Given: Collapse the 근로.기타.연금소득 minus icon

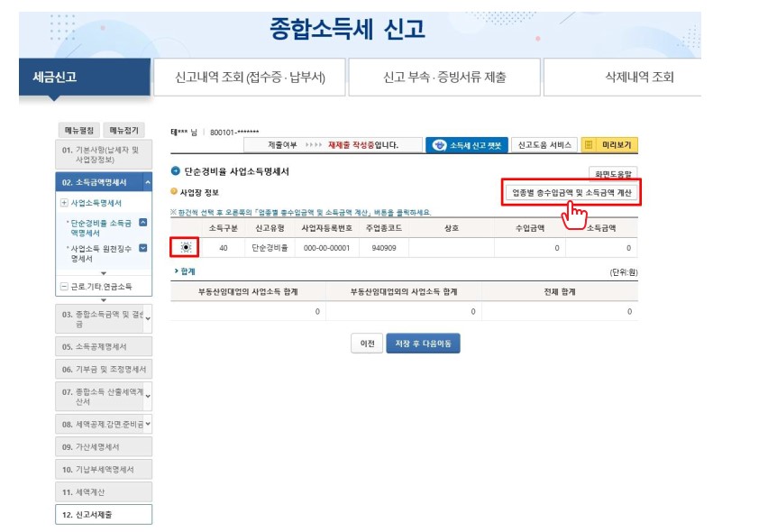Looking at the screenshot, I should click(64, 286).
